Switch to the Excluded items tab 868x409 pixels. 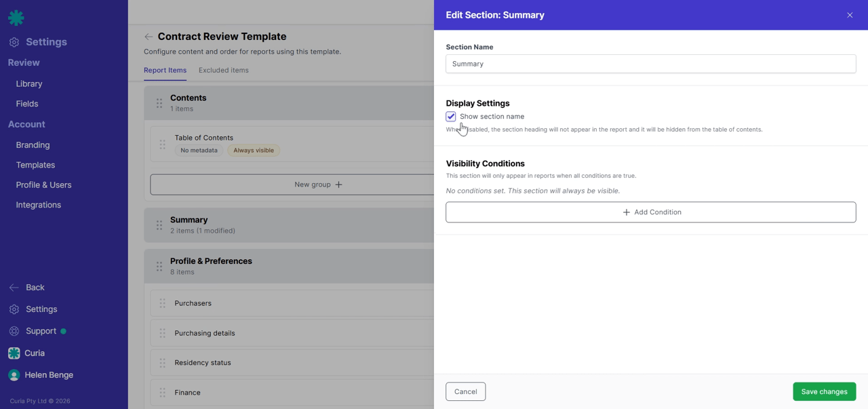point(224,71)
